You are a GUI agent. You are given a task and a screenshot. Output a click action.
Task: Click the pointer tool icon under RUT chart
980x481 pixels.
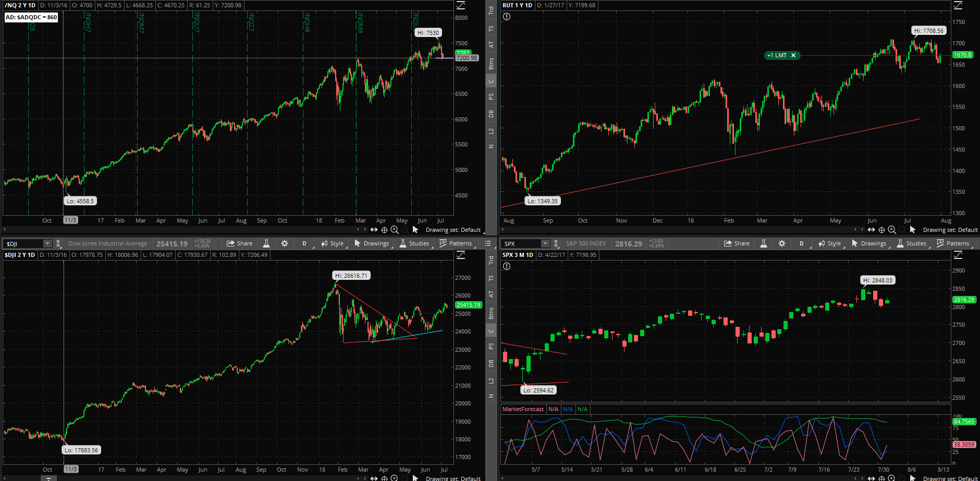[x=913, y=230]
